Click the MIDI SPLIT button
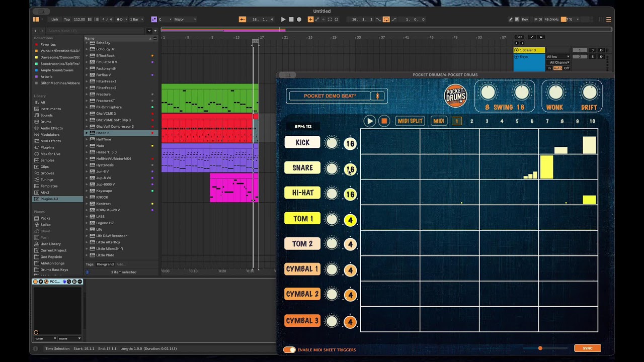The image size is (644, 362). [x=410, y=121]
